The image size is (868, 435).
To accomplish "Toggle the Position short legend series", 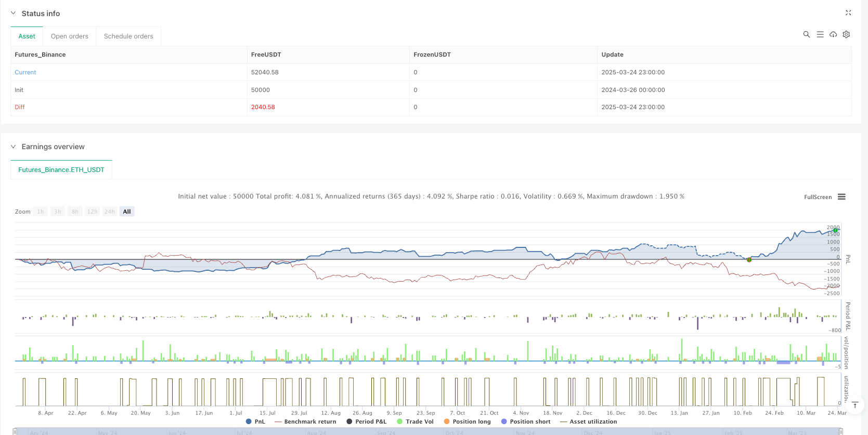I will pos(526,421).
